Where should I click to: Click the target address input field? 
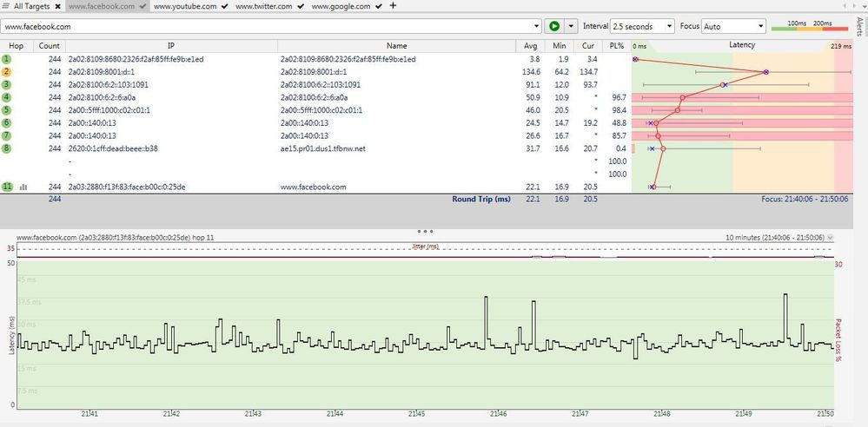(267, 26)
